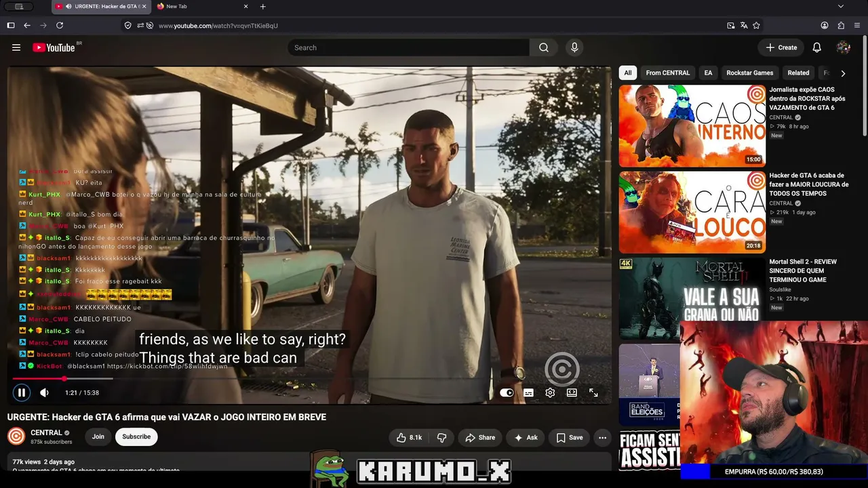Screen dimensions: 868x488
Task: Open the picture-in-picture icon in the address bar
Action: click(730, 26)
